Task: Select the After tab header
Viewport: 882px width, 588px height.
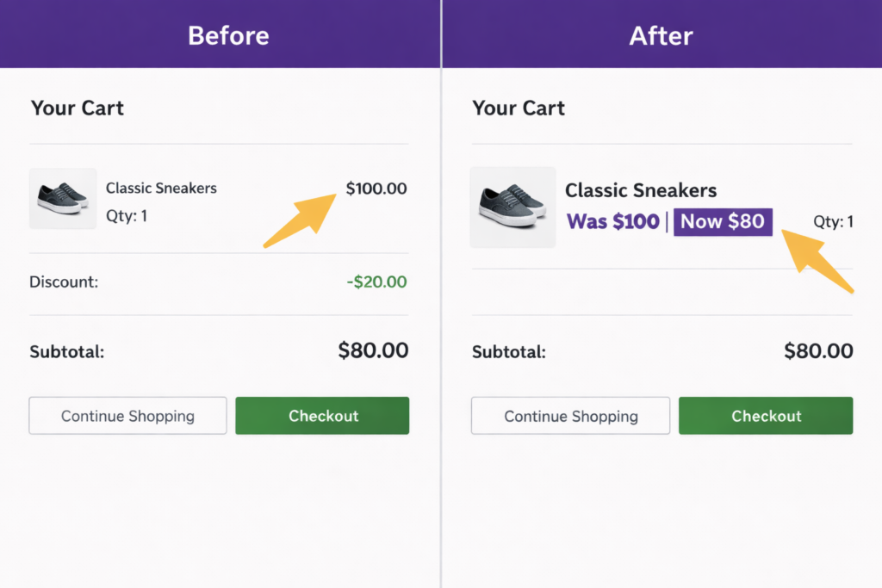Action: click(x=661, y=35)
